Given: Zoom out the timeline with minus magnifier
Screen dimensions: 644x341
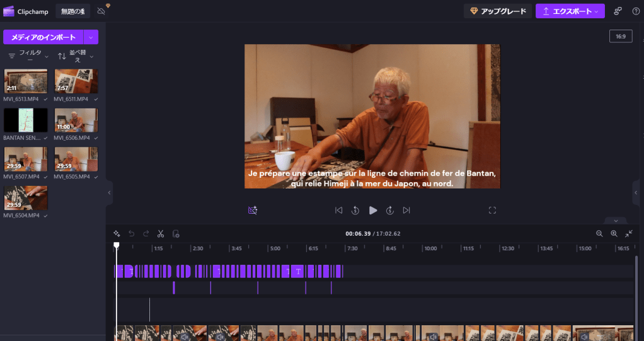Looking at the screenshot, I should point(599,233).
